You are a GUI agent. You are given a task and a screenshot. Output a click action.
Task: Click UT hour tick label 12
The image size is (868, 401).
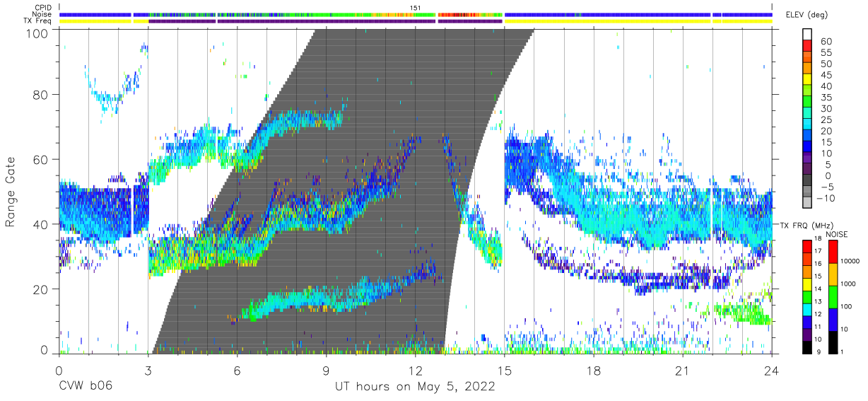click(415, 370)
